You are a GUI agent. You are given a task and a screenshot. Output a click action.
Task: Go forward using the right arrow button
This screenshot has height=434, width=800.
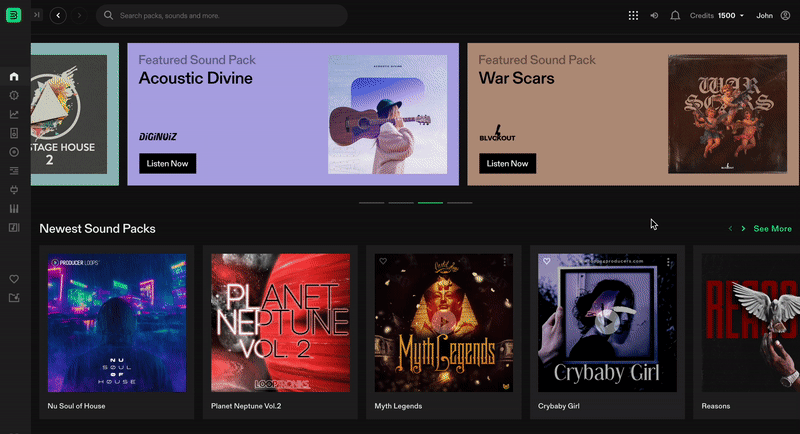coord(79,15)
